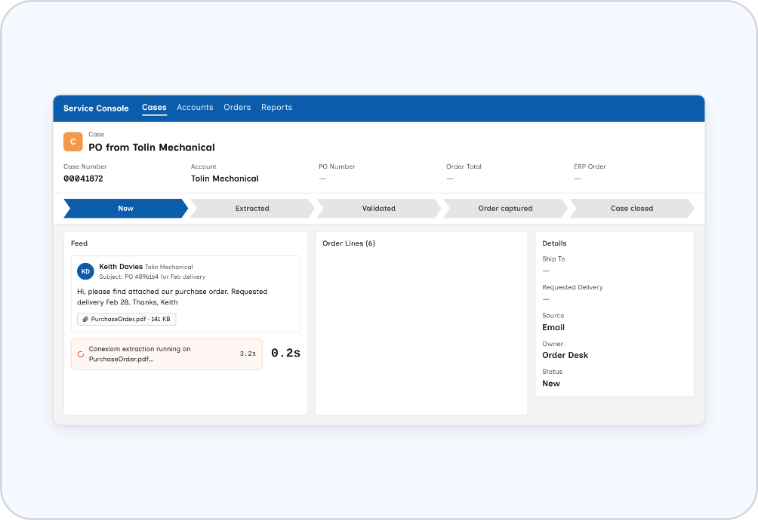Click the Case Number field label
Screen dimensions: 758x520
85,167
